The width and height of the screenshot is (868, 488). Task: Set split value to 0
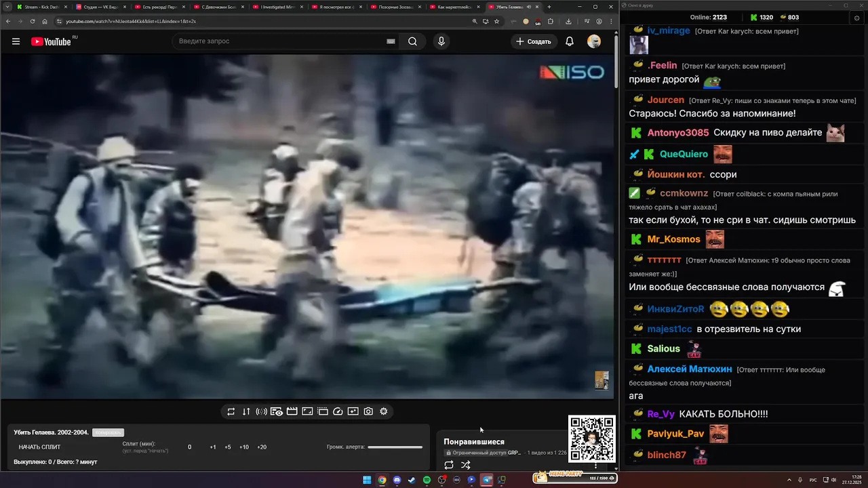pos(189,447)
